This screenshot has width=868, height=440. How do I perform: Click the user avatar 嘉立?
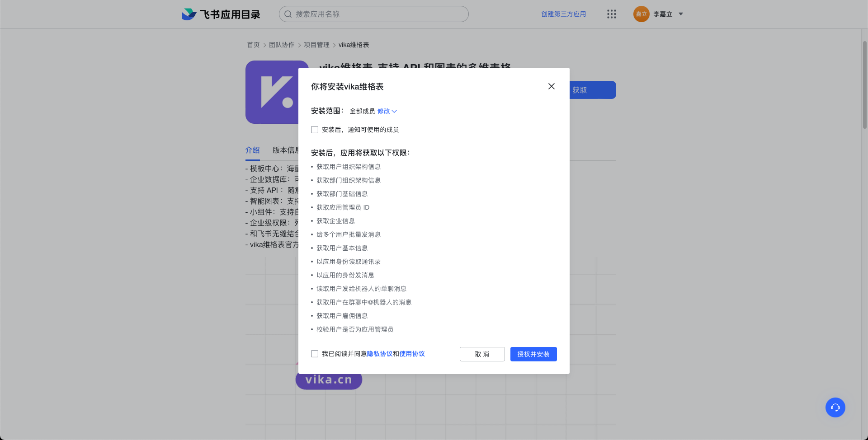641,14
